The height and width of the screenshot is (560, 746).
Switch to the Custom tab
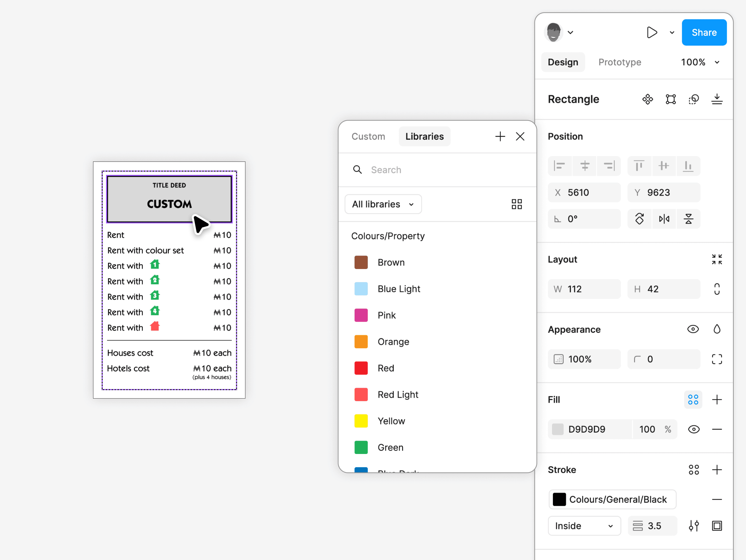[368, 136]
